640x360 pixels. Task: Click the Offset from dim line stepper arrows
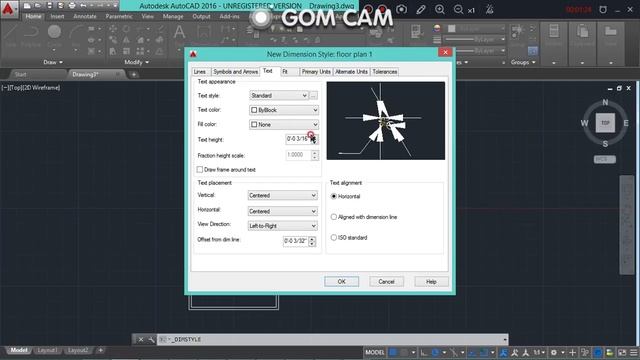pos(312,241)
